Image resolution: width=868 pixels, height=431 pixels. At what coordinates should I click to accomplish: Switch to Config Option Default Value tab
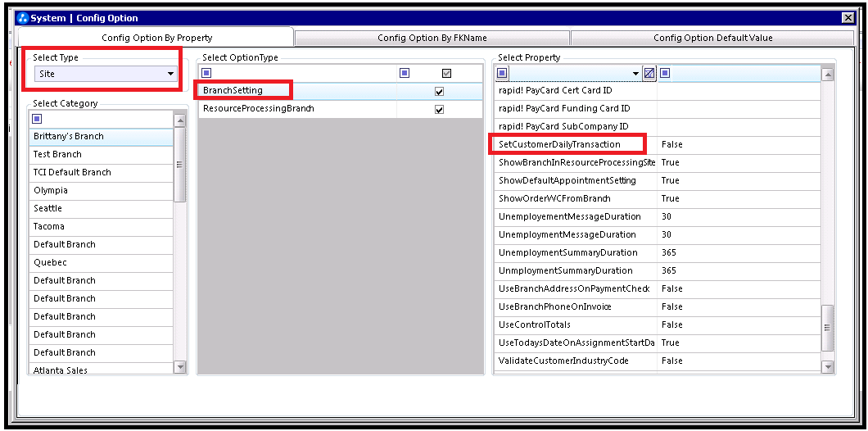712,38
